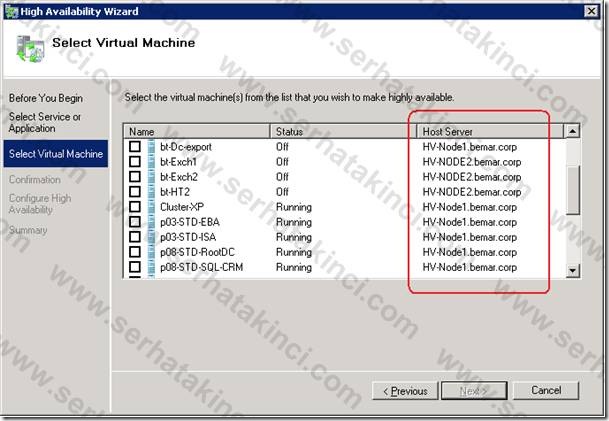Cancel the High Availability Wizard

[x=546, y=390]
